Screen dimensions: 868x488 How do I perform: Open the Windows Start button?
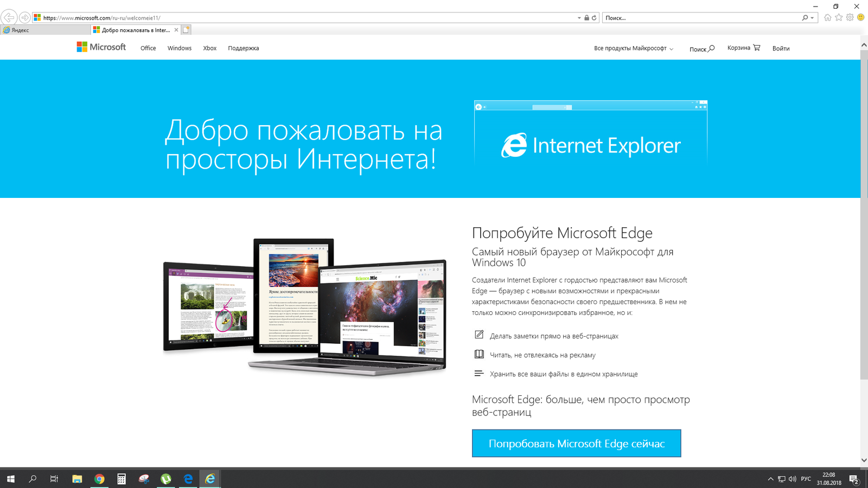click(x=11, y=479)
